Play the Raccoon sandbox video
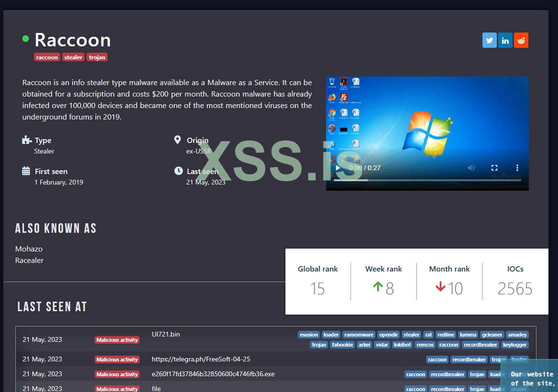The image size is (558, 392). 338,168
